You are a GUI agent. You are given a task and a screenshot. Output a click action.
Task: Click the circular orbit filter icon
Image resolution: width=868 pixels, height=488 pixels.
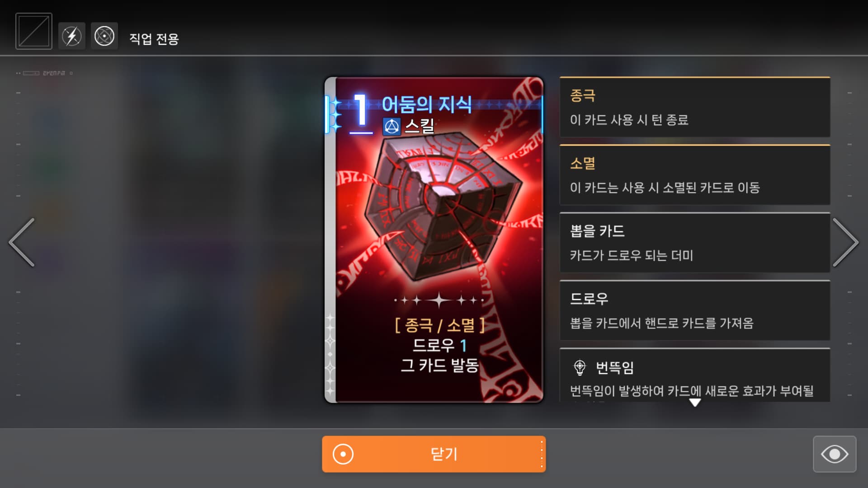(104, 36)
